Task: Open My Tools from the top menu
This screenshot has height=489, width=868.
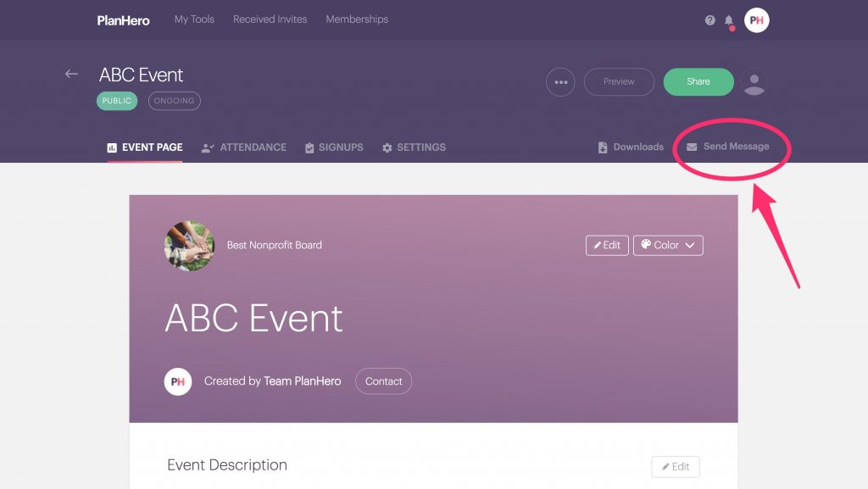Action: point(193,19)
